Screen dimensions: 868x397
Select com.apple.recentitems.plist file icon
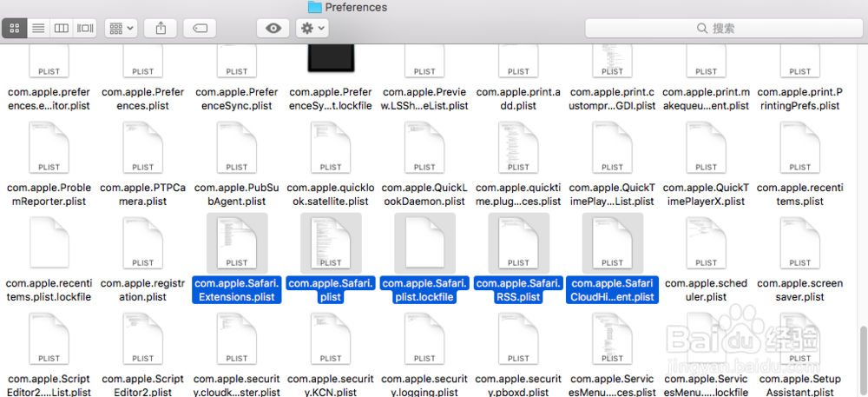[x=800, y=147]
